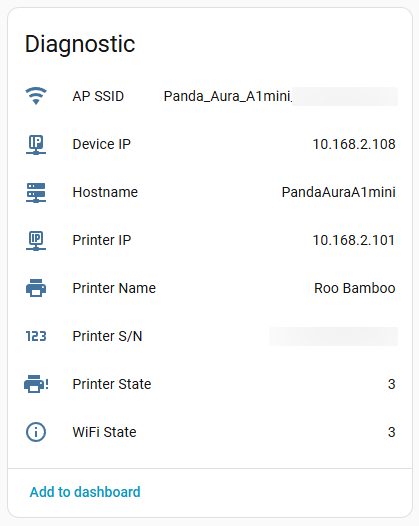
Task: Select the Printer State label
Action: (x=112, y=384)
